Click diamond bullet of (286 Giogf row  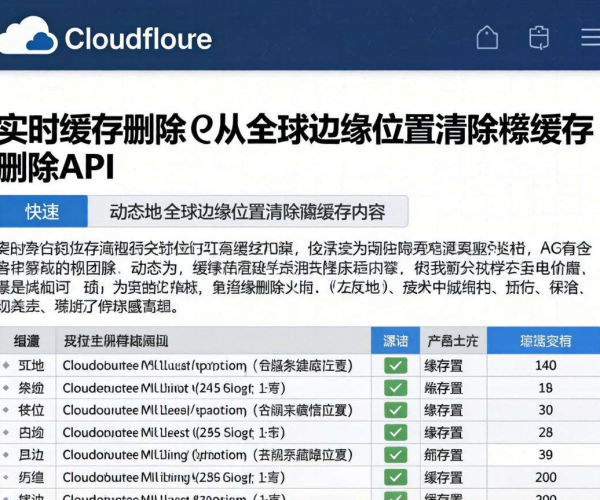6,477
